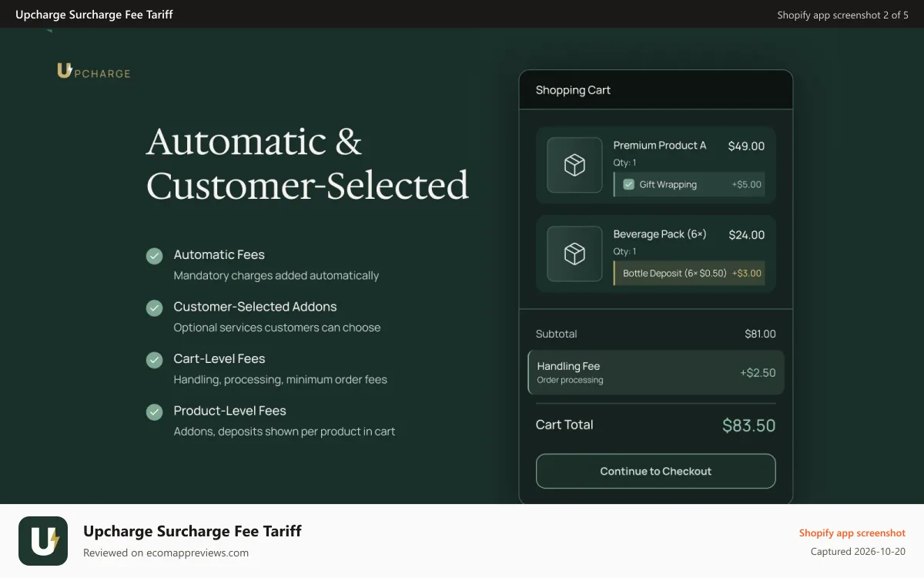This screenshot has height=578, width=924.
Task: Click the Beverage Pack (6×) name
Action: pos(660,234)
